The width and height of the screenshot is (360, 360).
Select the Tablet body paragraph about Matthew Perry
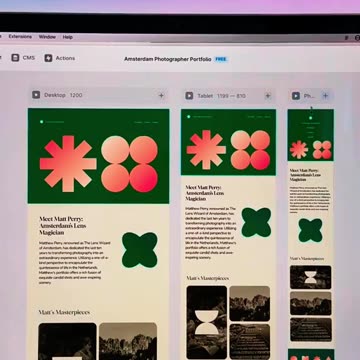[211, 233]
